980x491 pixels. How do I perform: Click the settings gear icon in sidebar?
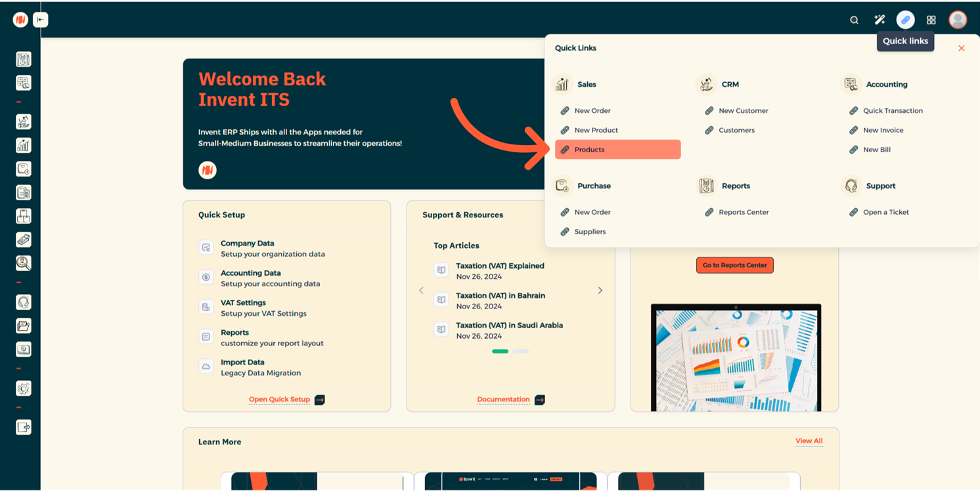point(24,389)
